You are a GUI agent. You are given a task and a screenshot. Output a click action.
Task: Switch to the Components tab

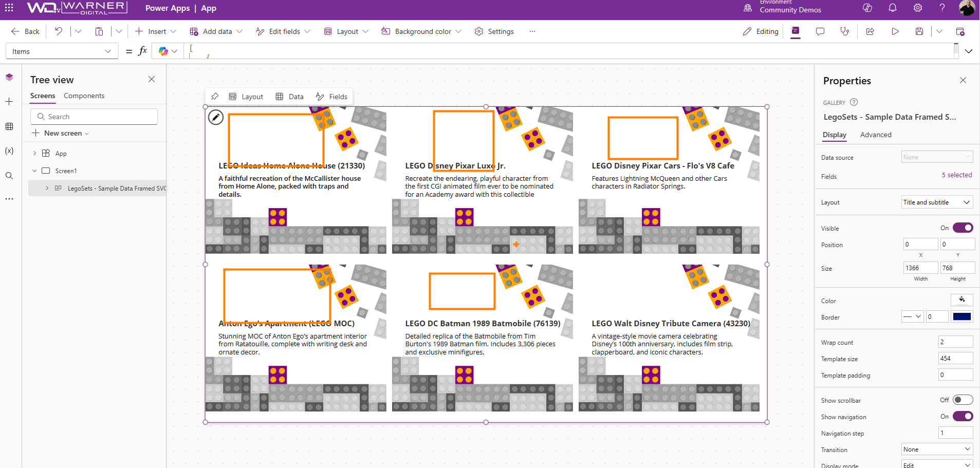pyautogui.click(x=84, y=96)
